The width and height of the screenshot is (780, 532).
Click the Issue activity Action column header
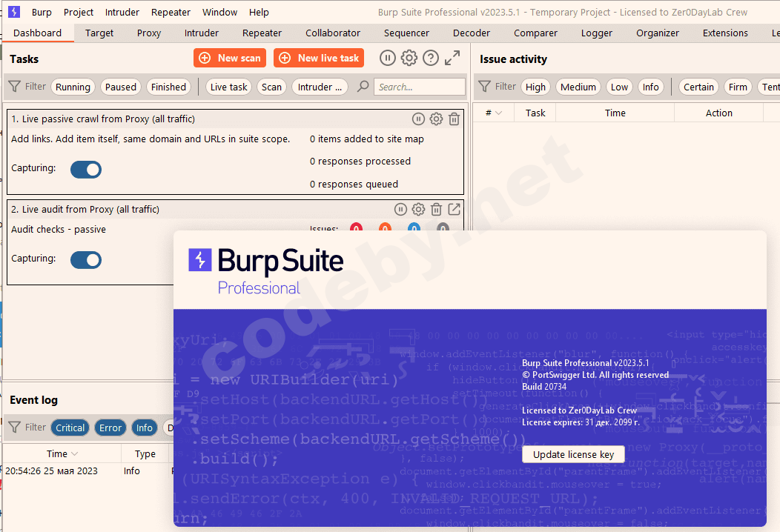718,113
